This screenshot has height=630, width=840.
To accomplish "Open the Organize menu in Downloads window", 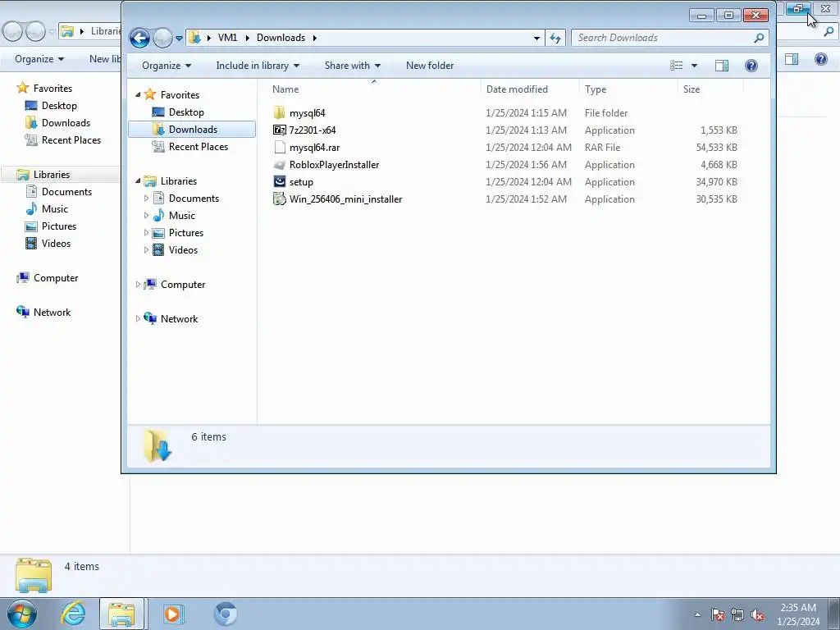I will click(166, 66).
